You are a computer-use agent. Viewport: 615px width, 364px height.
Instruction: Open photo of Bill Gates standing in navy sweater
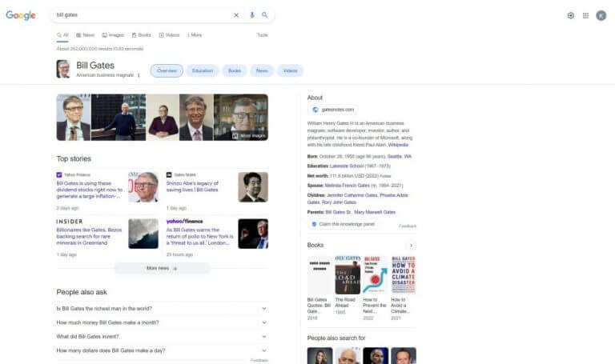coord(119,117)
